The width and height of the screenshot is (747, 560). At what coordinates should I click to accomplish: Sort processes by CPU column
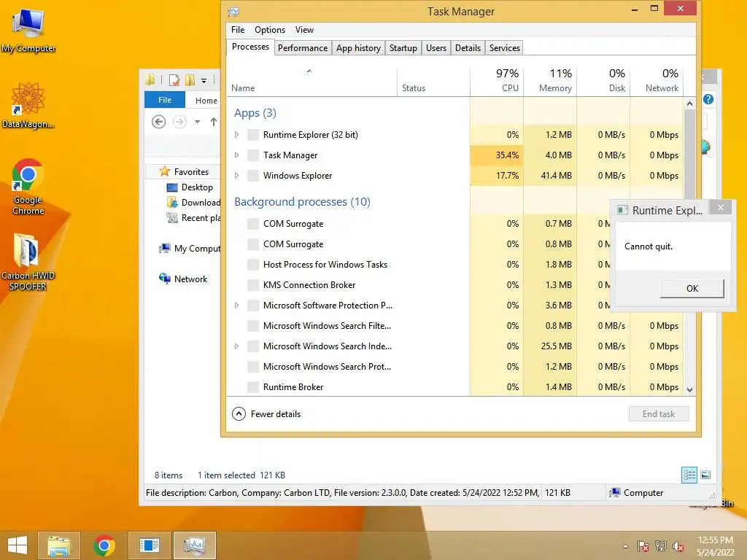tap(496, 80)
